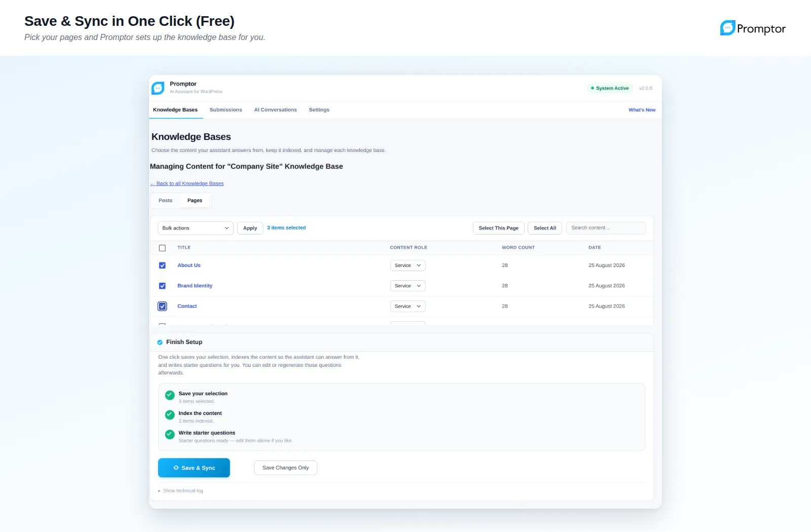The width and height of the screenshot is (811, 532).
Task: Follow the Back to all Knowledge Bases link
Action: click(187, 184)
